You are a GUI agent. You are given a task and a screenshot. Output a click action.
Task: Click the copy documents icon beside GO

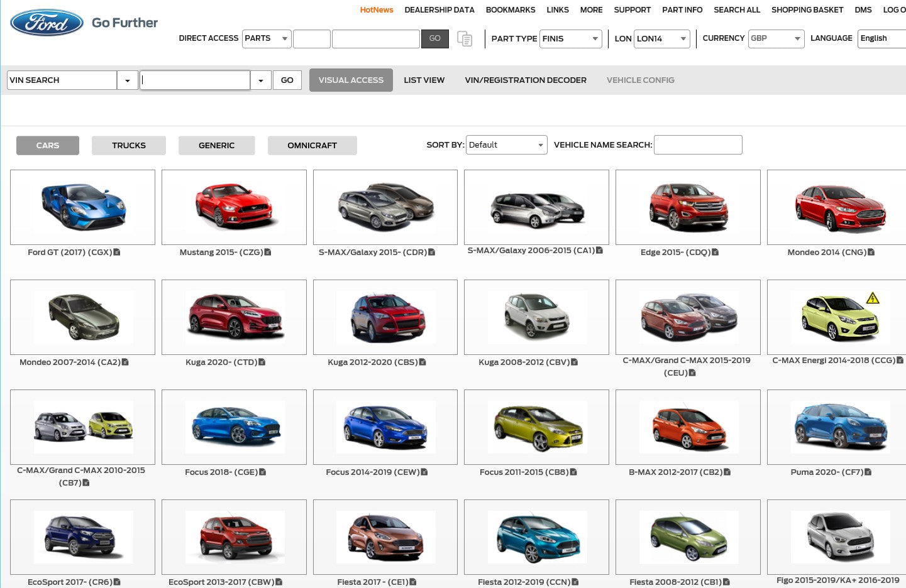(x=465, y=39)
